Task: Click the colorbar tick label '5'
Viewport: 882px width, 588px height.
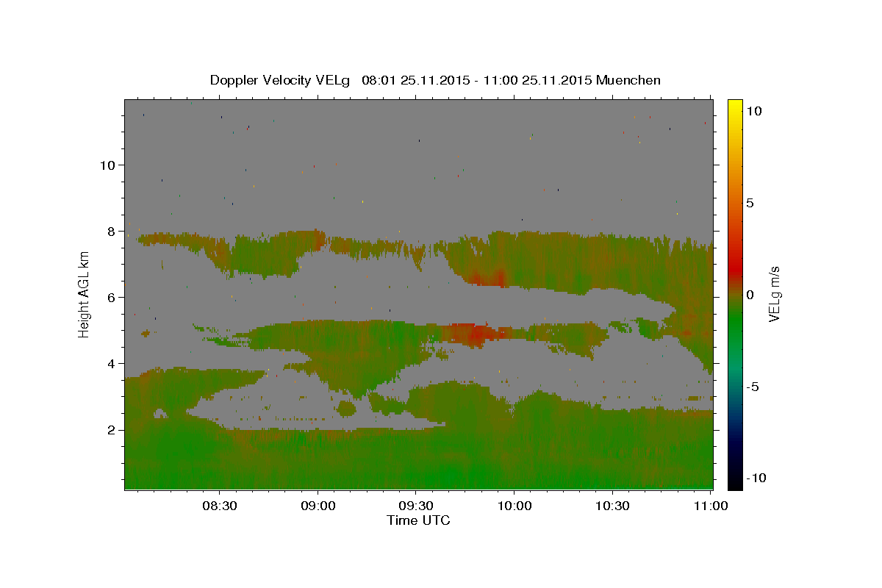Action: click(x=750, y=203)
